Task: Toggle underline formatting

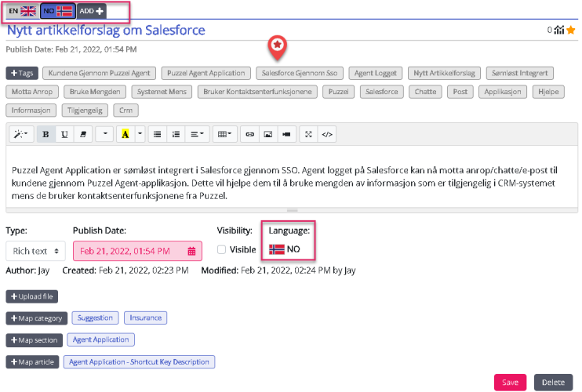Action: tap(64, 134)
